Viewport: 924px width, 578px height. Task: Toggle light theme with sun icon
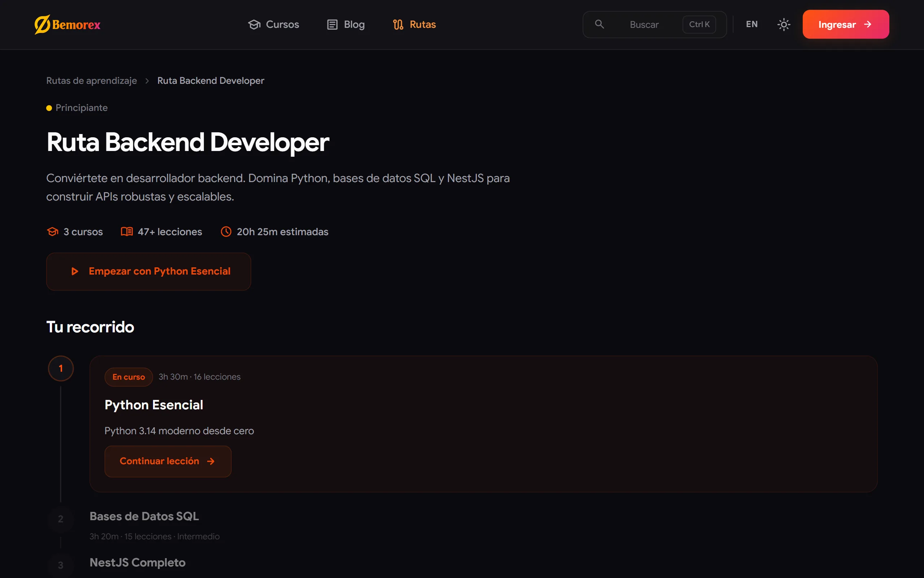coord(784,25)
